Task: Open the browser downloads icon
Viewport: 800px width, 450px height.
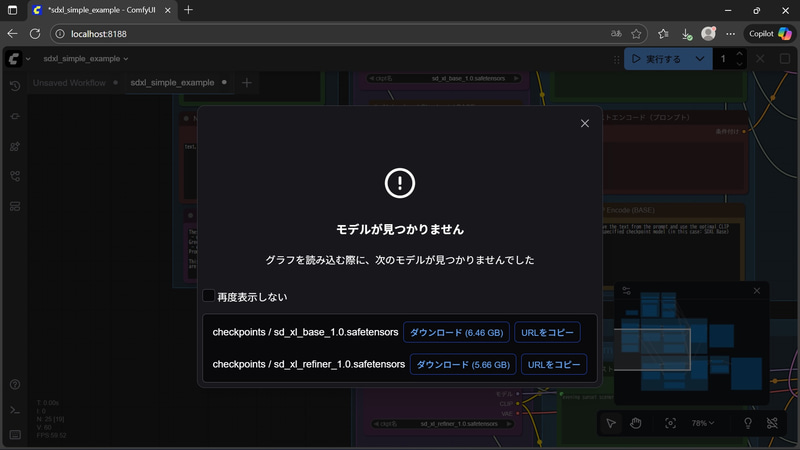Action: [687, 34]
